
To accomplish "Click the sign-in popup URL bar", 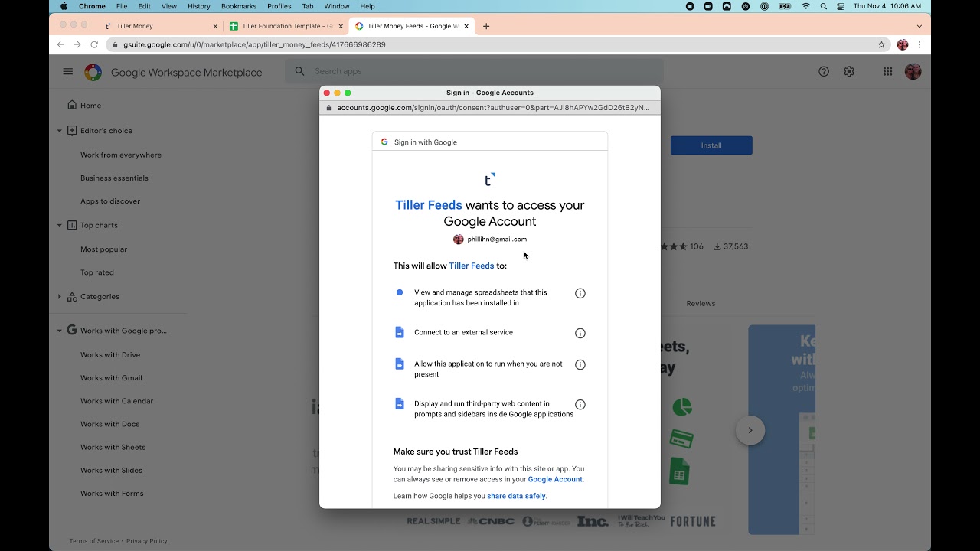I will (490, 108).
